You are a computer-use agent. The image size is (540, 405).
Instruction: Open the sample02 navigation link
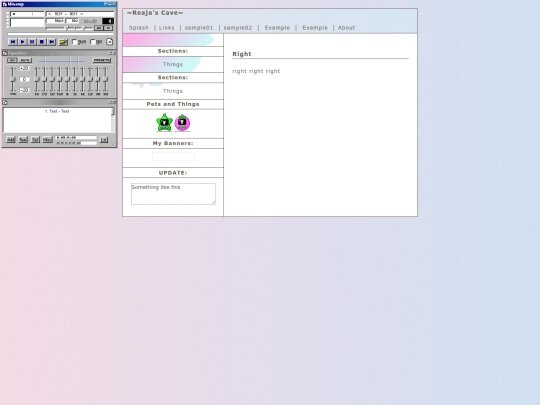coord(238,28)
